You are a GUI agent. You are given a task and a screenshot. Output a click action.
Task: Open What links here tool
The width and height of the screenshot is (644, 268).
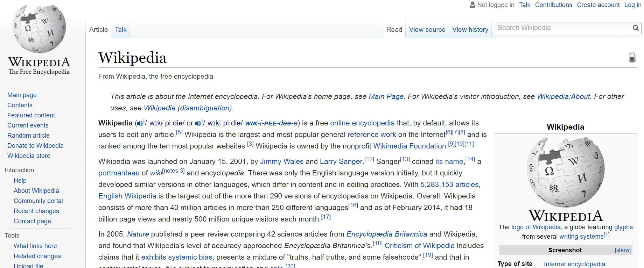pos(35,246)
